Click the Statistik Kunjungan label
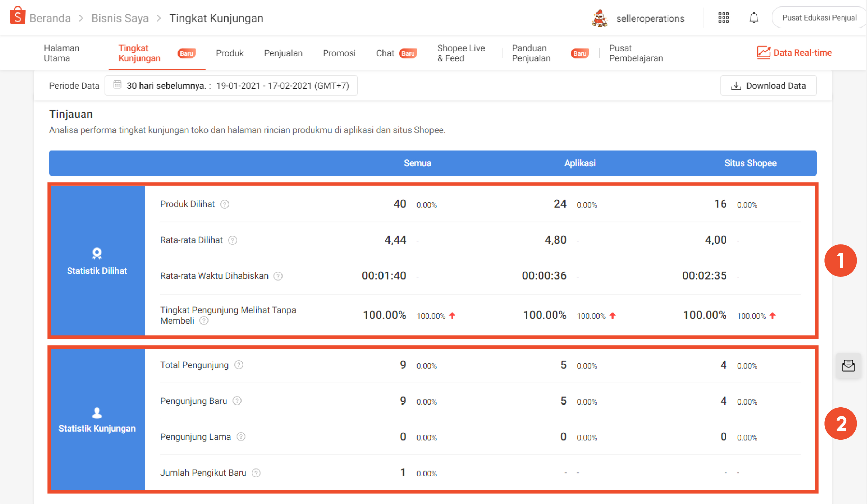This screenshot has width=867, height=504. coord(97,429)
